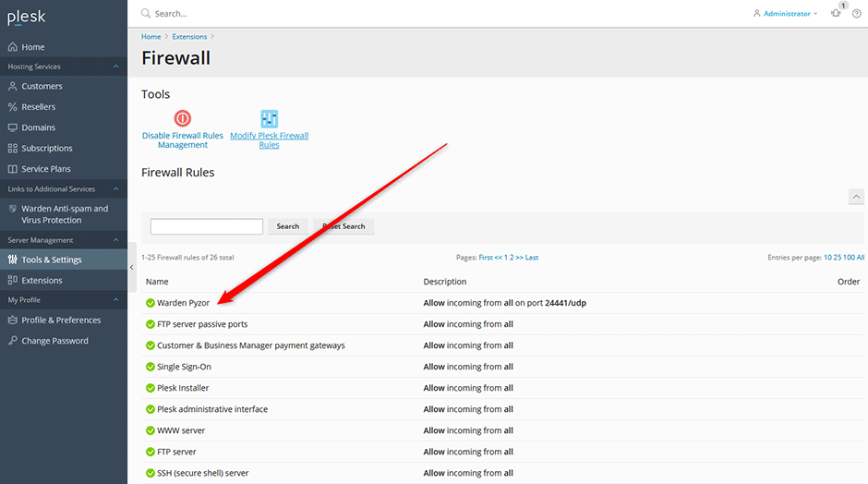868x484 pixels.
Task: Click the Service Plans book icon
Action: coord(12,169)
